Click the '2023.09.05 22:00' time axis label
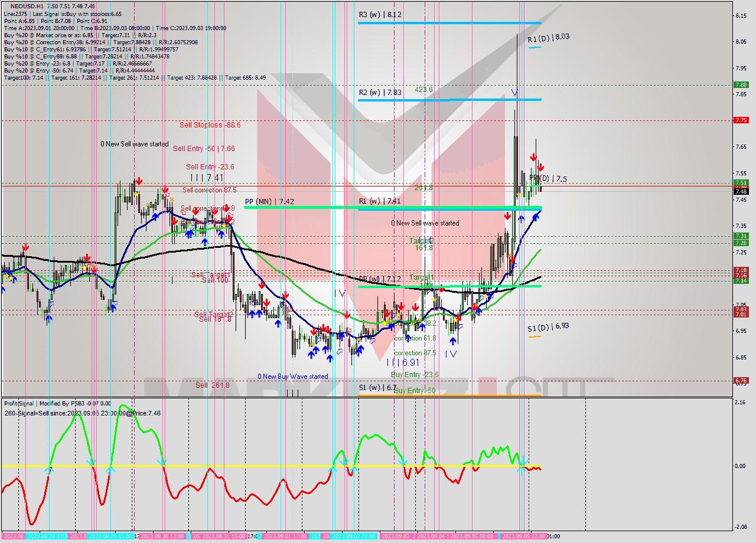This screenshot has height=543, width=756. [x=523, y=537]
